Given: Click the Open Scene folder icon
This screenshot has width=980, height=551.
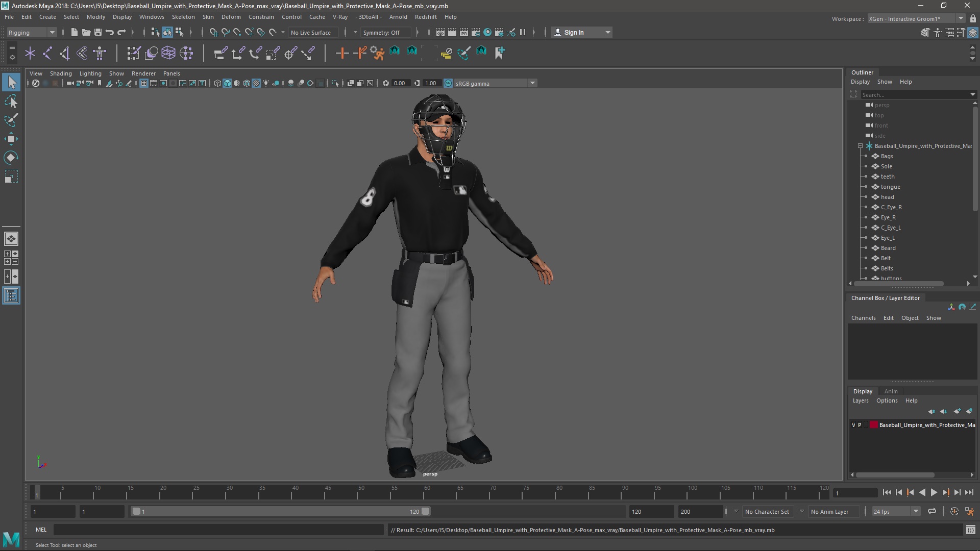Looking at the screenshot, I should pos(86,32).
